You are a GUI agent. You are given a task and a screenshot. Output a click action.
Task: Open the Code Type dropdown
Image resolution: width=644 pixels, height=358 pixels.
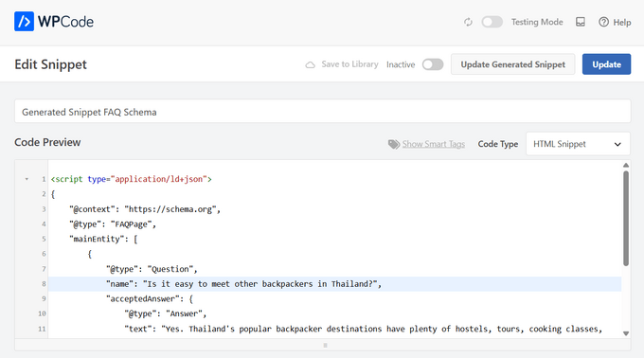click(x=578, y=144)
